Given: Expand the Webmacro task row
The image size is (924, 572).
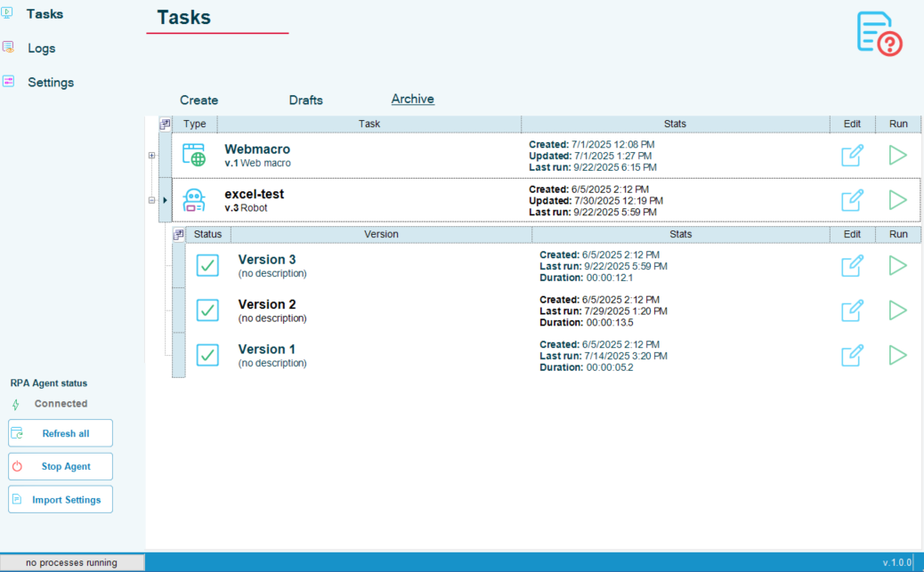Looking at the screenshot, I should pos(151,156).
